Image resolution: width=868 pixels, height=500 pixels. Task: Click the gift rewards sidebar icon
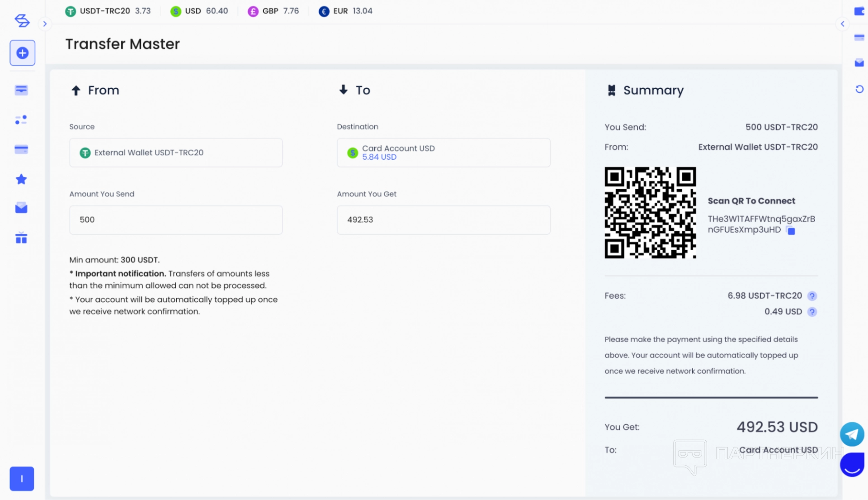(21, 238)
